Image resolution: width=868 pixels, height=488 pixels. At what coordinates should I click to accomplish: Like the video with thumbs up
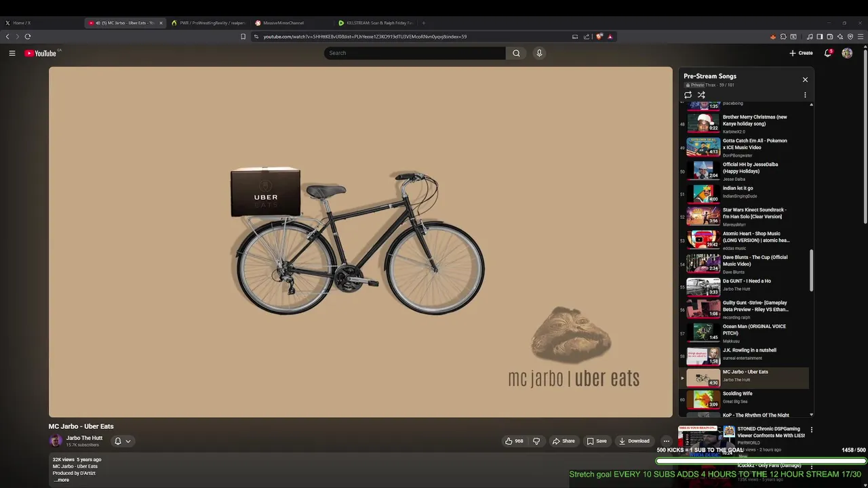tap(514, 441)
